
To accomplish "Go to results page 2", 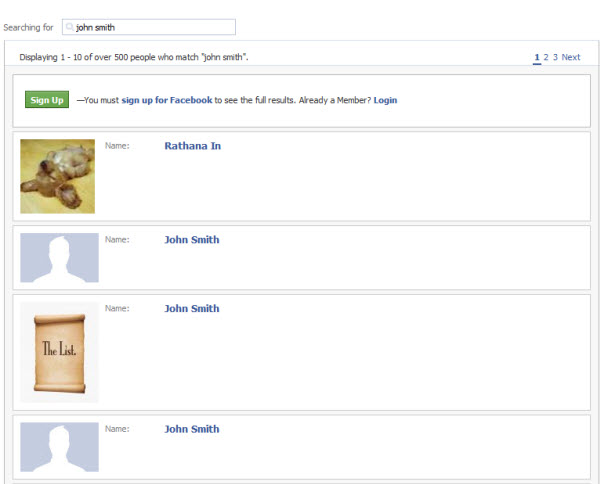I will click(546, 57).
